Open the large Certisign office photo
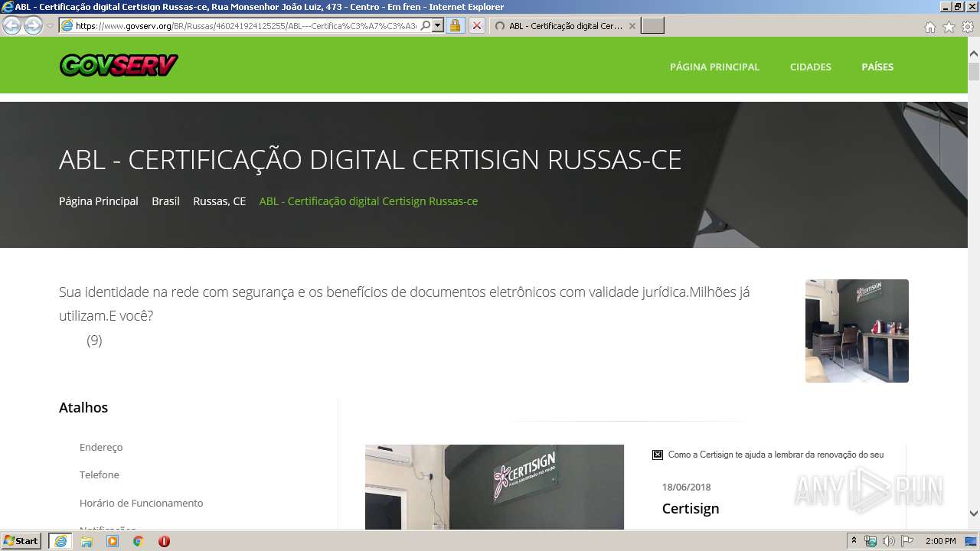Screen dimensions: 980x551 (x=495, y=487)
